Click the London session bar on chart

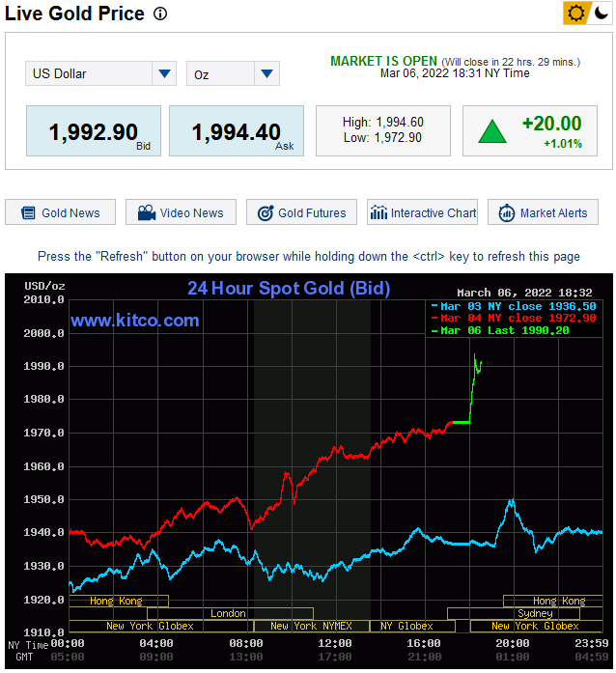(230, 613)
